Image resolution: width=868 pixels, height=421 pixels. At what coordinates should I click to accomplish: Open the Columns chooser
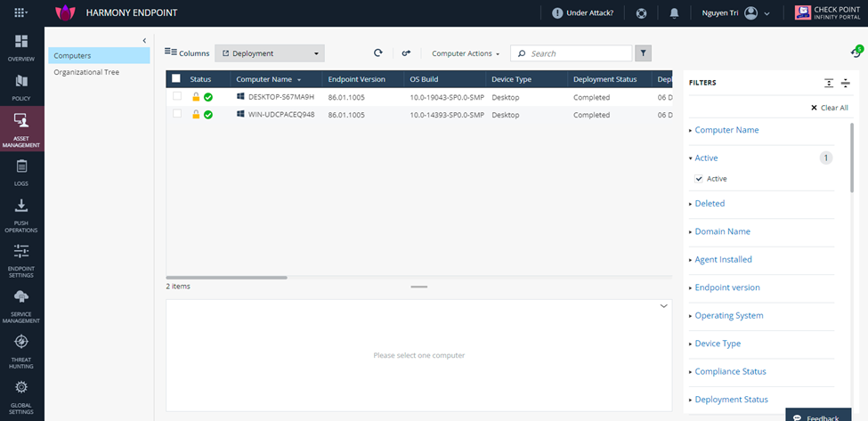coord(187,53)
